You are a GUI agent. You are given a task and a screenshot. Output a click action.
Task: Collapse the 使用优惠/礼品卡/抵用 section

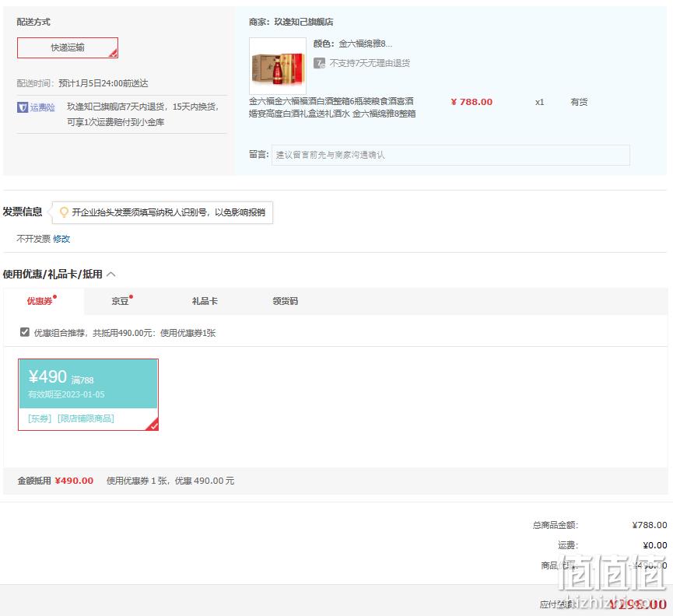(110, 274)
